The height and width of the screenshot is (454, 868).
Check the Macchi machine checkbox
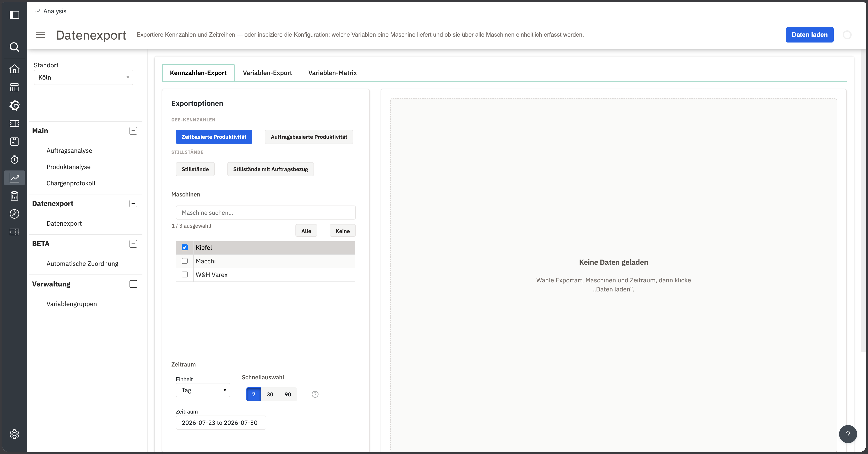pos(185,261)
